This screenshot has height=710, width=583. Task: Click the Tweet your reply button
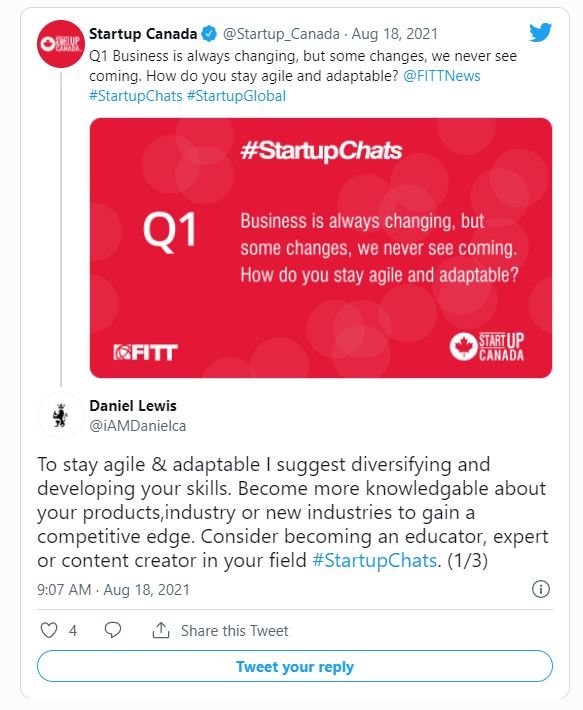pyautogui.click(x=295, y=666)
